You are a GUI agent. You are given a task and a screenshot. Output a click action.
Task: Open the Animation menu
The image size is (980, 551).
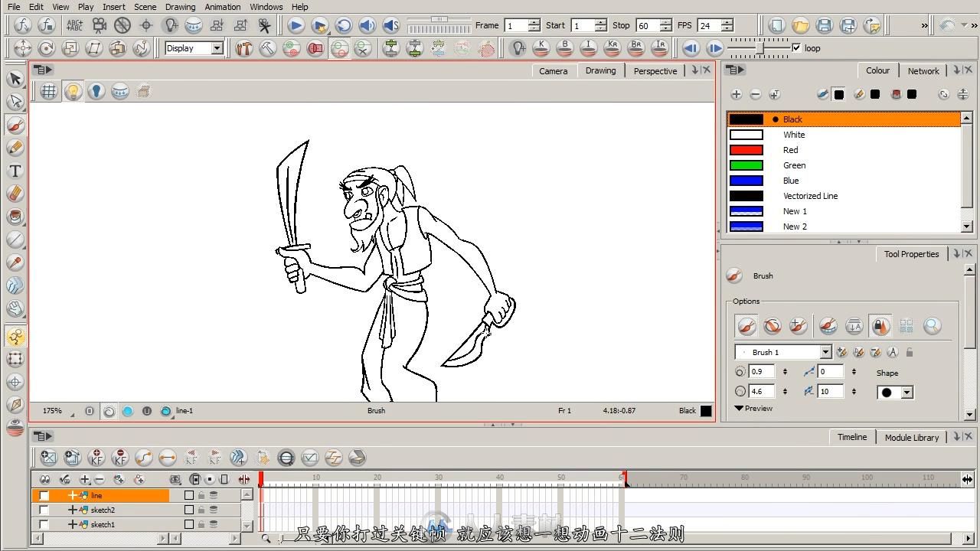[223, 7]
